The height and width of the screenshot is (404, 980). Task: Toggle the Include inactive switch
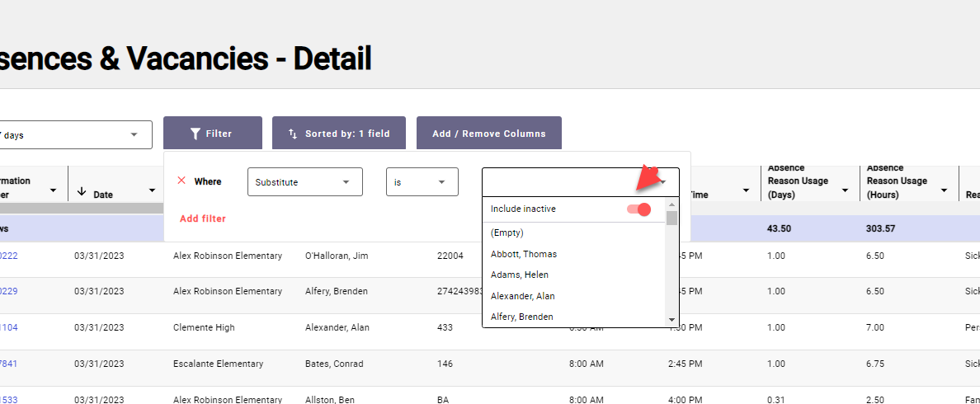tap(639, 209)
